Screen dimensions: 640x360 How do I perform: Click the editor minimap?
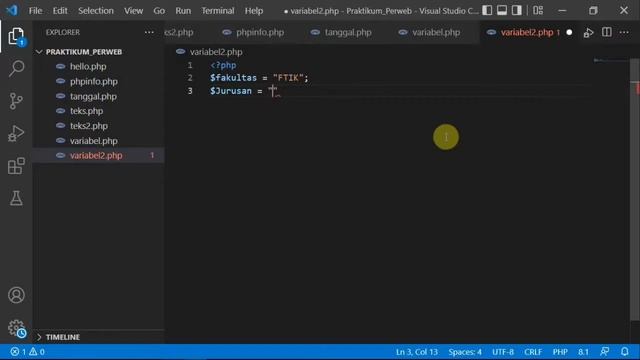610,60
